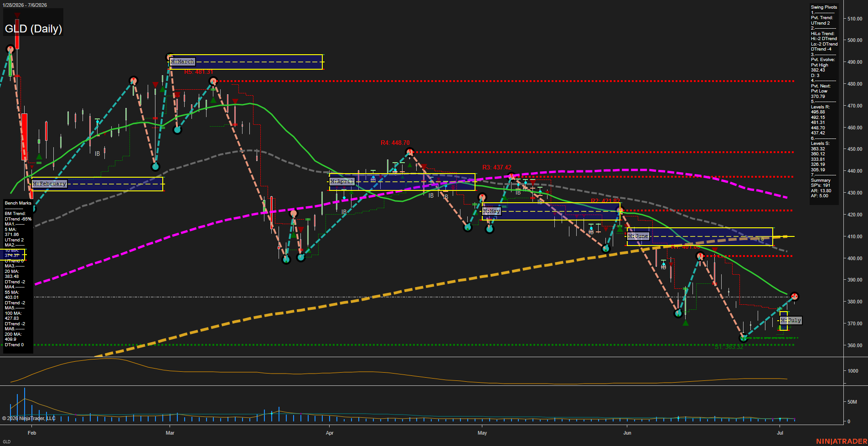Click the 400.00 price axis label
The image size is (868, 446).
[855, 258]
